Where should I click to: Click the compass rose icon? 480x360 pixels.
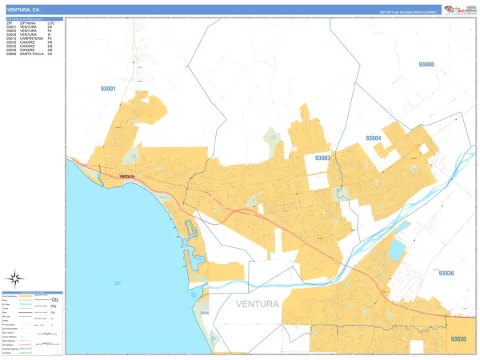[x=14, y=279]
